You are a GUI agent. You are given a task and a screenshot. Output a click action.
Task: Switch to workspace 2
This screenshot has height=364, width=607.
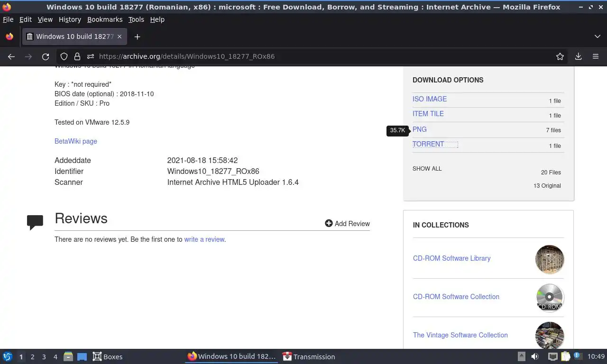(x=32, y=357)
